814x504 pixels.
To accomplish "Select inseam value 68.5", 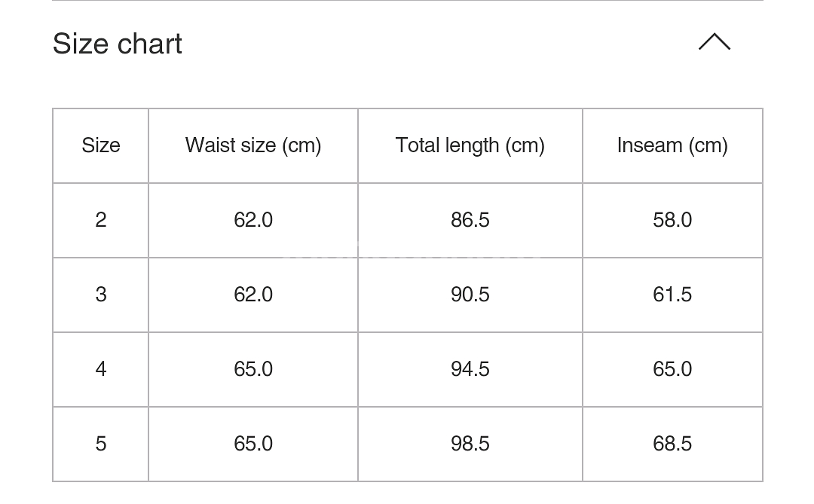I will pyautogui.click(x=672, y=444).
